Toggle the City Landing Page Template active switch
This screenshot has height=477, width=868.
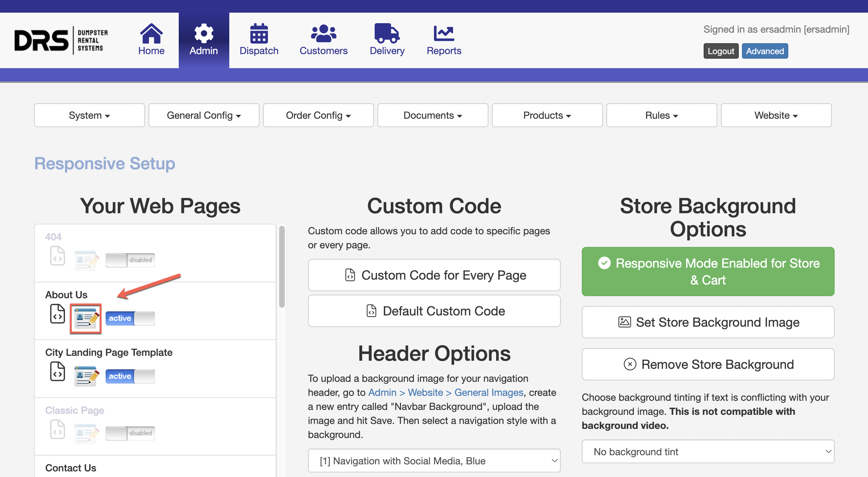pyautogui.click(x=130, y=376)
